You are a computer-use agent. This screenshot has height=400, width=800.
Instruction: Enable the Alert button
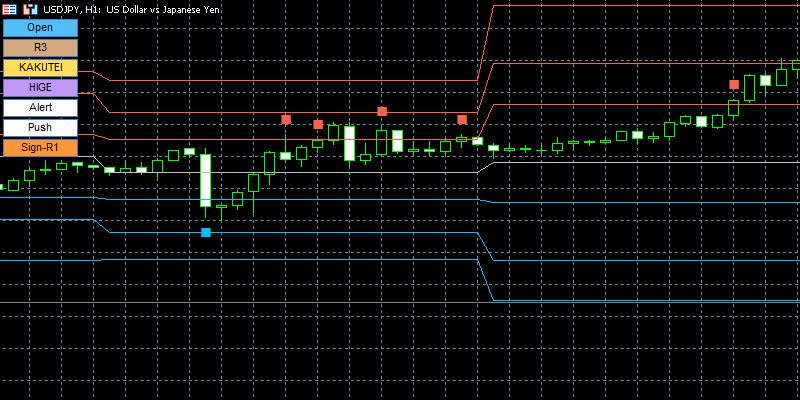(40, 107)
